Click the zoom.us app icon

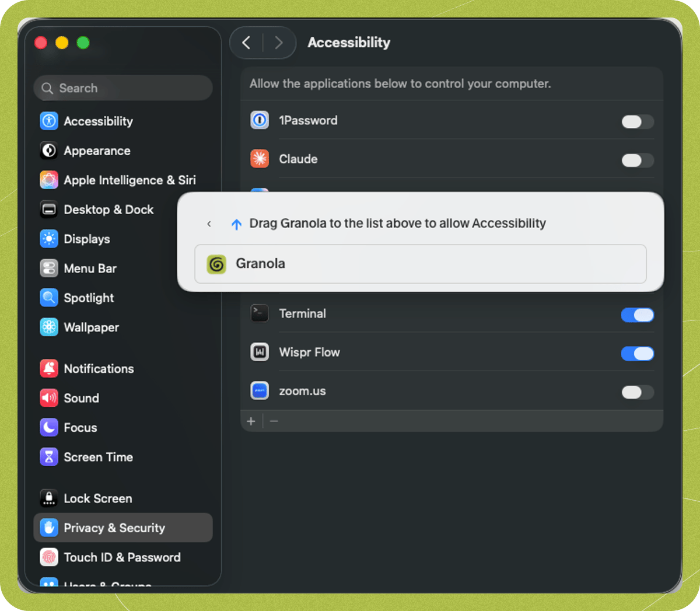[x=260, y=390]
